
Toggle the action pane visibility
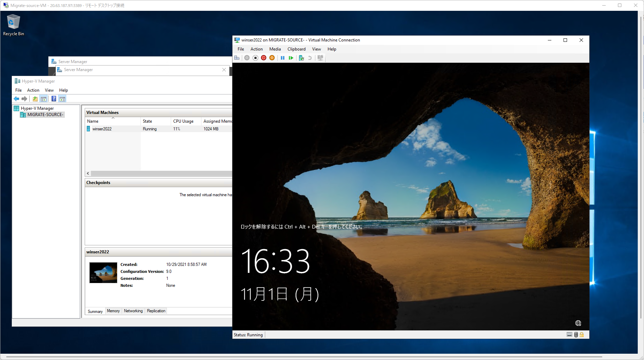click(62, 99)
